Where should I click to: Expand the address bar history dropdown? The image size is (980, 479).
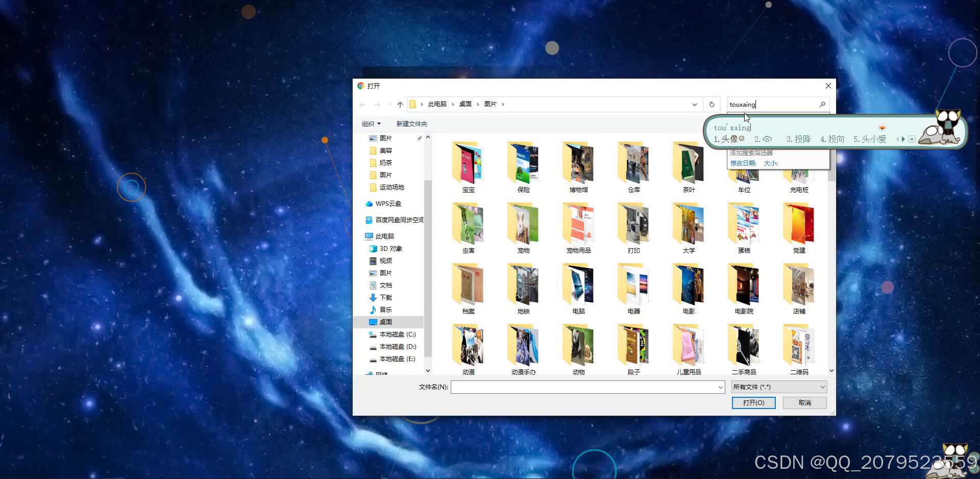[694, 104]
